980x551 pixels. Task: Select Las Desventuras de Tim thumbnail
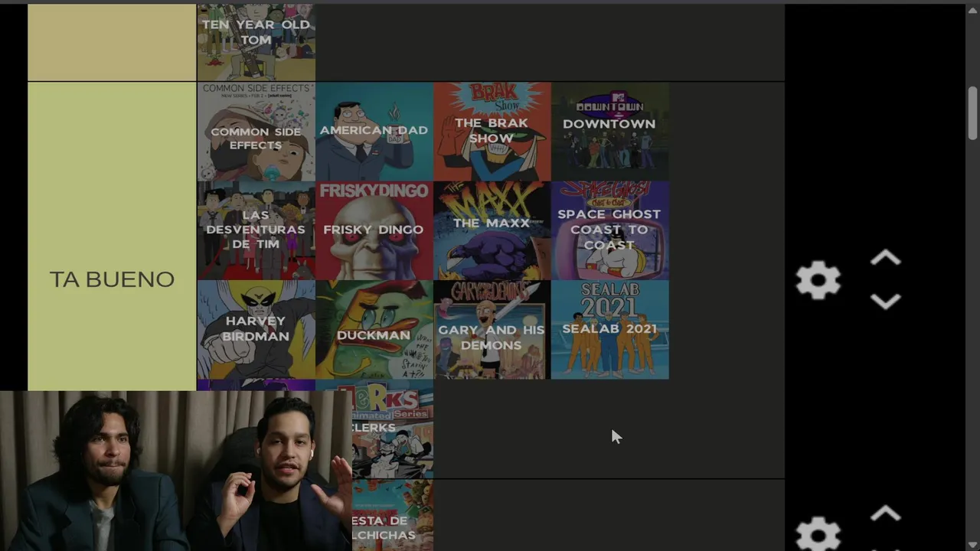256,230
